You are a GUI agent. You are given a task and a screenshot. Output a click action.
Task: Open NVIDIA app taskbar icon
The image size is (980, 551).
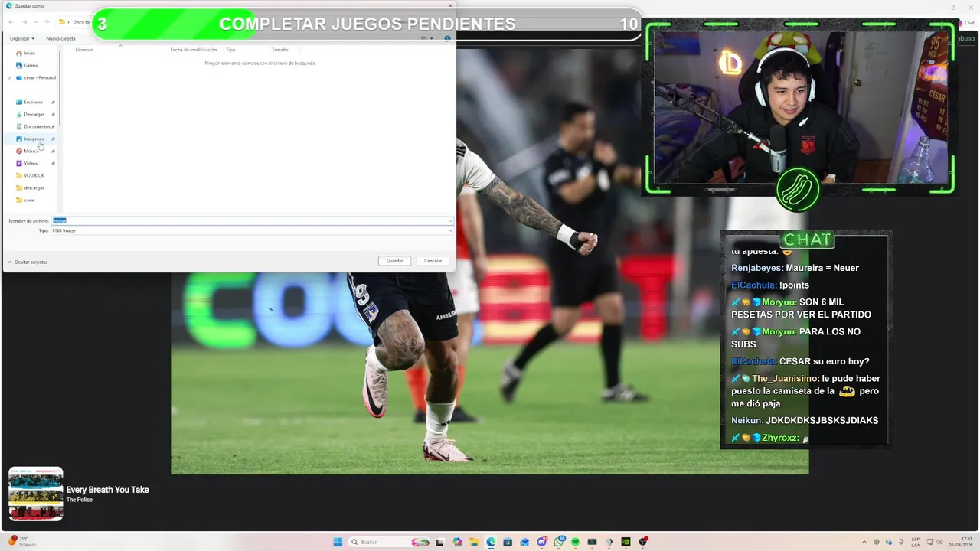(x=626, y=542)
